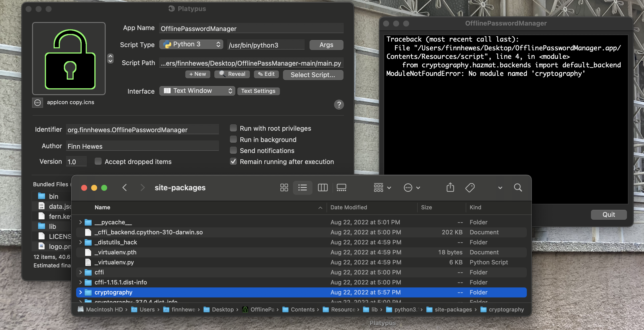Uncheck Remain running after execution

(233, 161)
